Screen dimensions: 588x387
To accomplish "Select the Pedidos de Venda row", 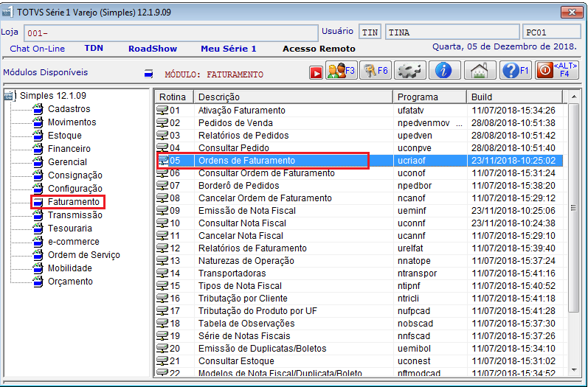I will pyautogui.click(x=359, y=123).
